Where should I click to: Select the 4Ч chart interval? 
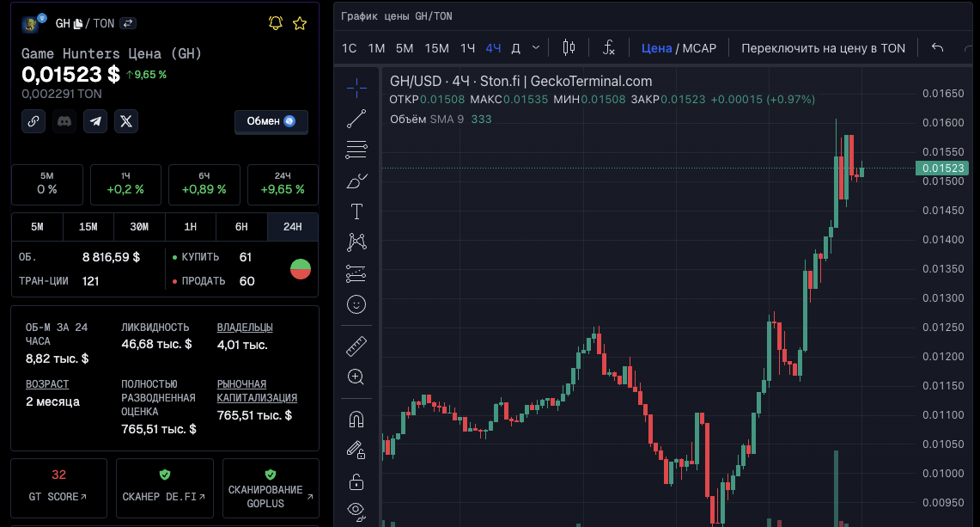tap(493, 48)
